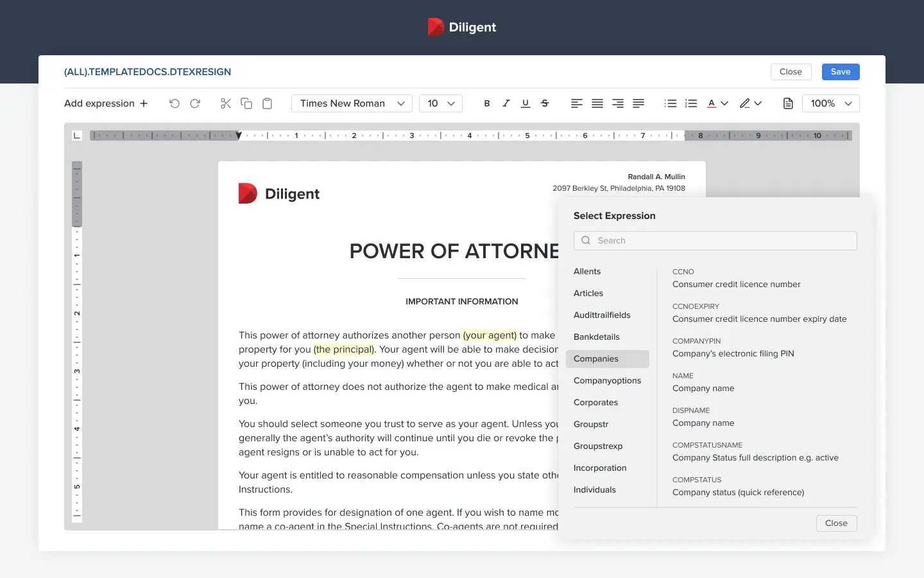Select Bankdetails category
The height and width of the screenshot is (578, 924).
(597, 337)
